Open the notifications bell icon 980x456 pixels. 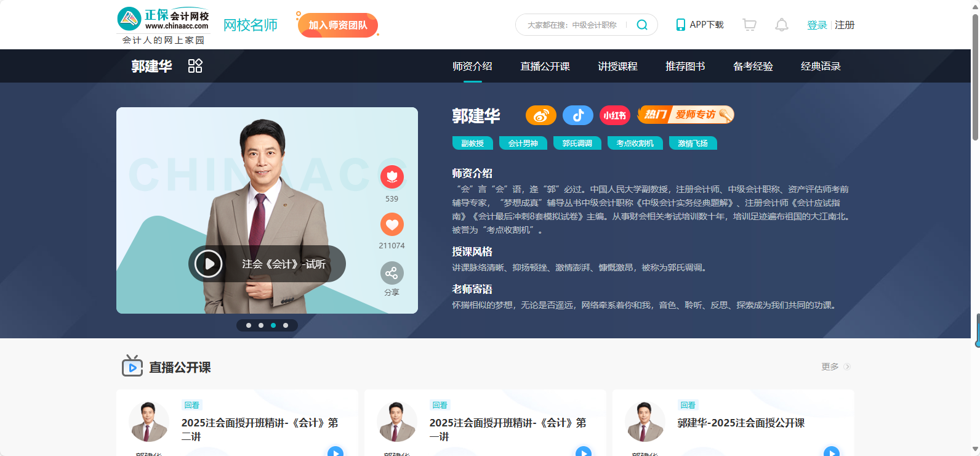(x=781, y=25)
